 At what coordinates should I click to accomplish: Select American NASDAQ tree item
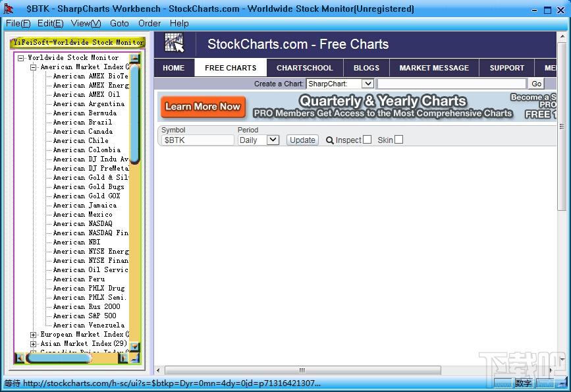[x=83, y=224]
